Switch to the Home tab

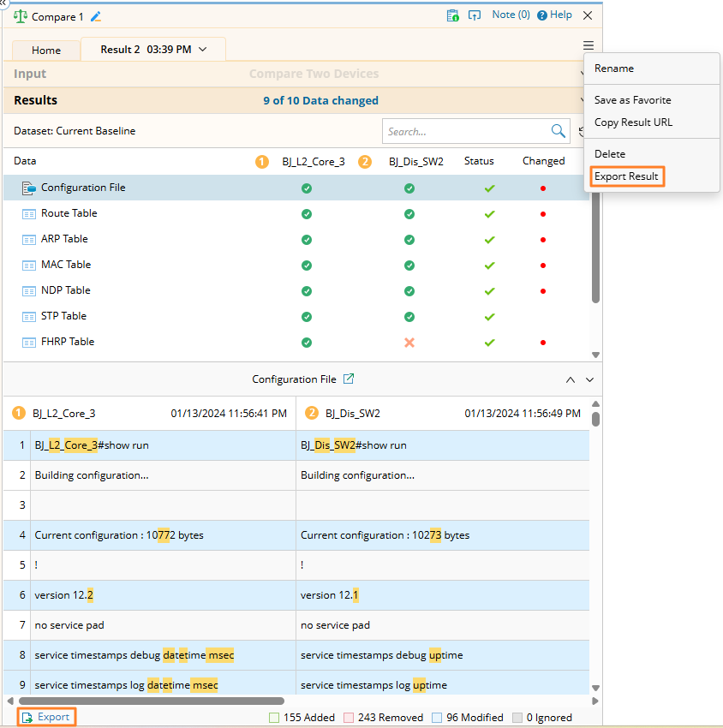(x=46, y=51)
